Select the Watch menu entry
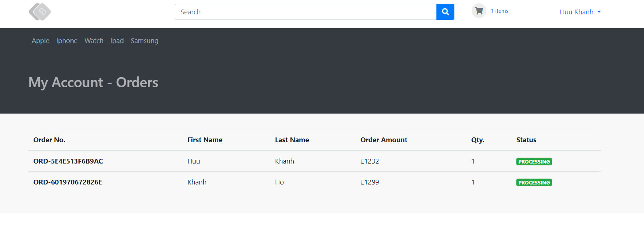 (x=94, y=40)
